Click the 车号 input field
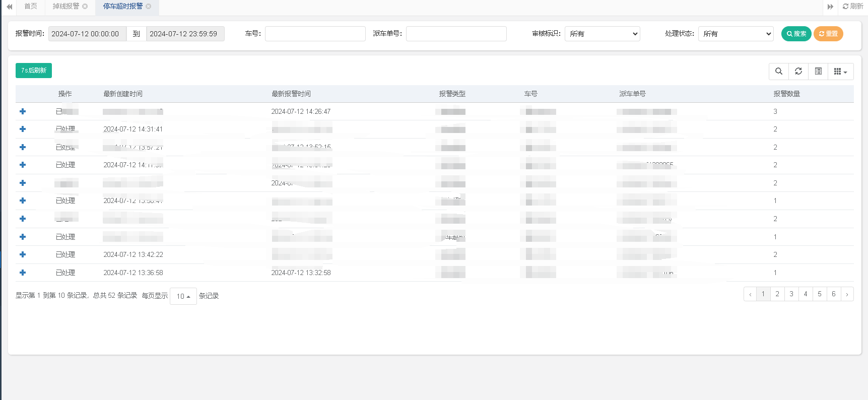Image resolution: width=868 pixels, height=400 pixels. (315, 34)
